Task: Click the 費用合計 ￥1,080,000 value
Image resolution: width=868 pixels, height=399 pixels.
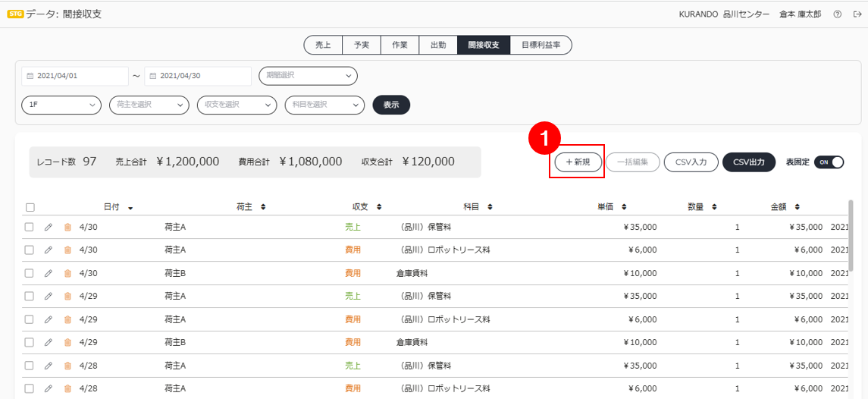Action: coord(310,162)
